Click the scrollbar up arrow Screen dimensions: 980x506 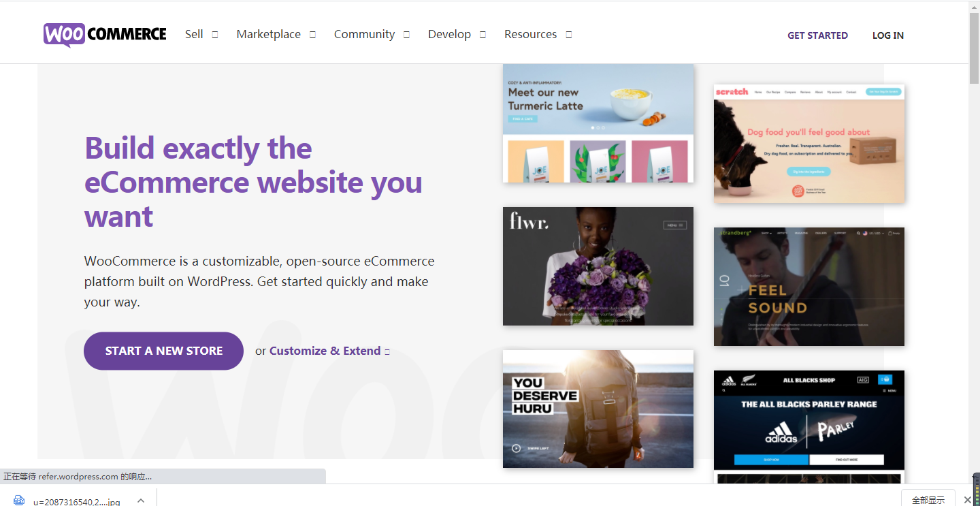coord(974,6)
